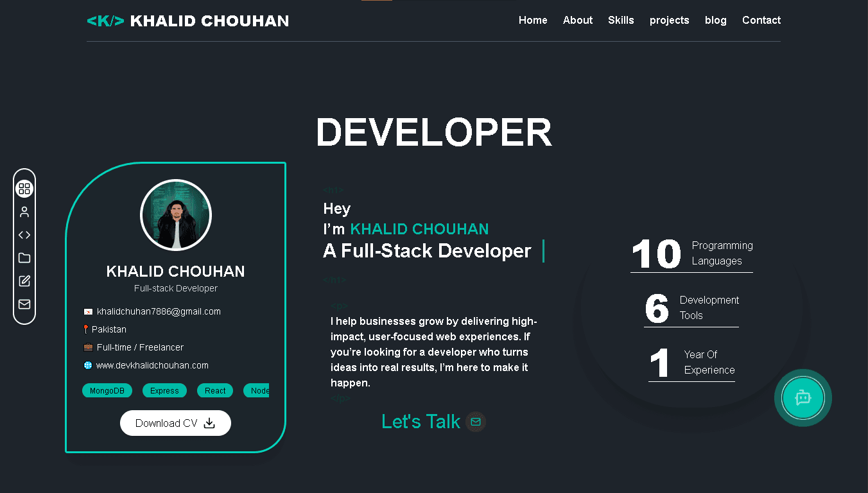
Task: Go to Home in the navigation bar
Action: pos(533,21)
